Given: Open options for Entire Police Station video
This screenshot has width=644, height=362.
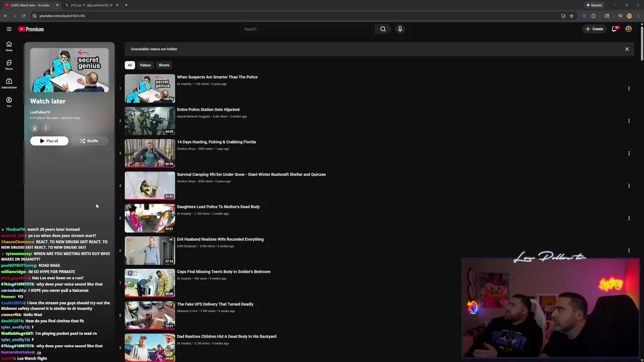Looking at the screenshot, I should pos(629,121).
